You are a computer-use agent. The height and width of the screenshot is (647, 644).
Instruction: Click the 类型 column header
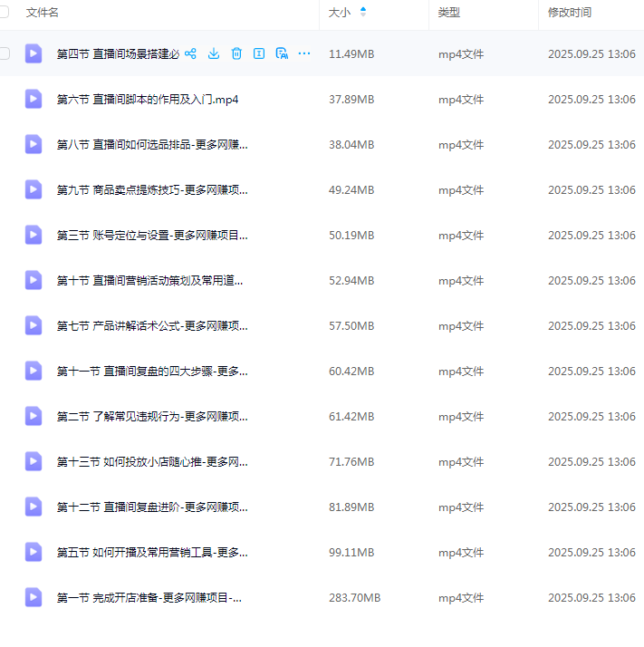tap(449, 13)
